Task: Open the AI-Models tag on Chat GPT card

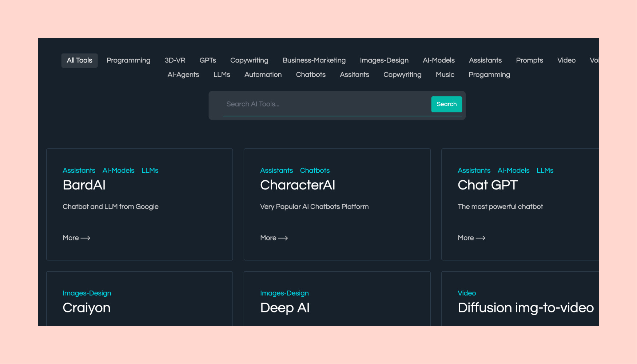Action: [514, 171]
